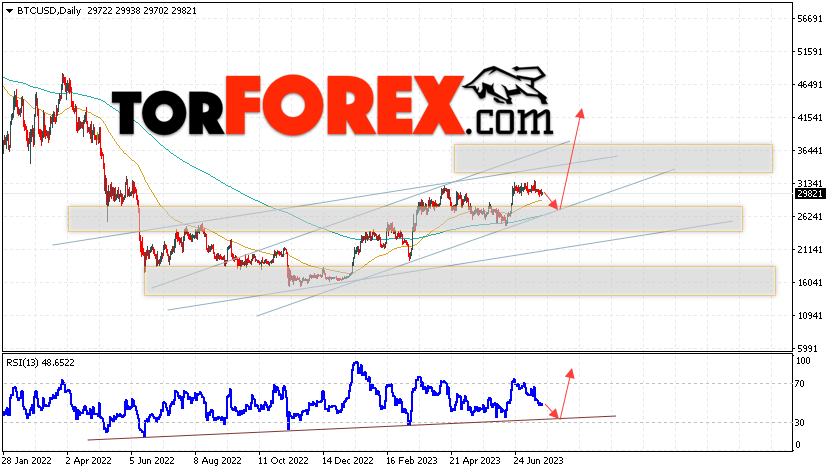This screenshot has width=833, height=472.
Task: Select the BTCUSD,Daily symbol label
Action: click(49, 11)
